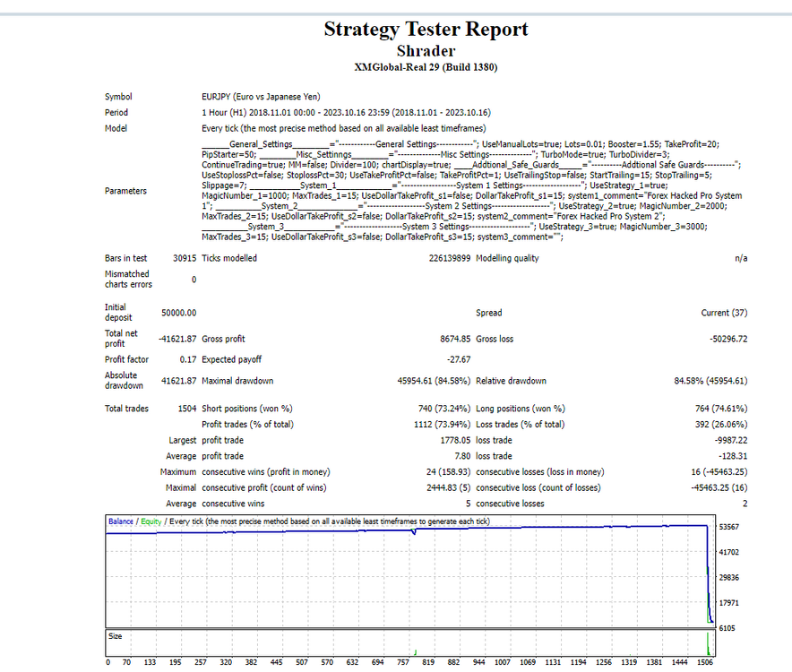This screenshot has height=672, width=792.
Task: Select the 1778.05 largest profit trade value
Action: pos(455,441)
